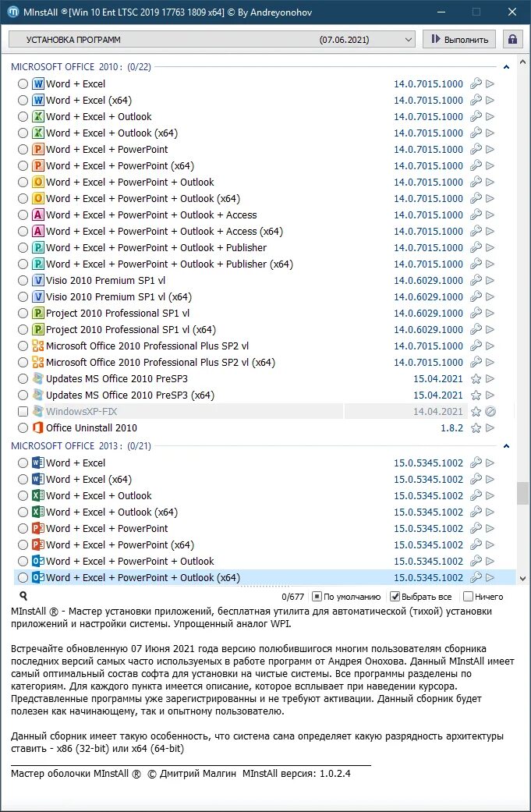Click version 14.0.6029.1000 of Visio 2010 Premium SP1 vl

tap(429, 280)
